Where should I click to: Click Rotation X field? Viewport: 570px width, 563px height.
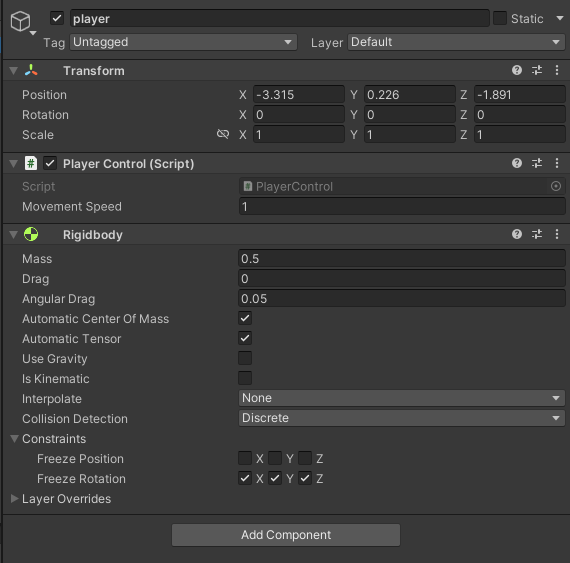(x=299, y=114)
